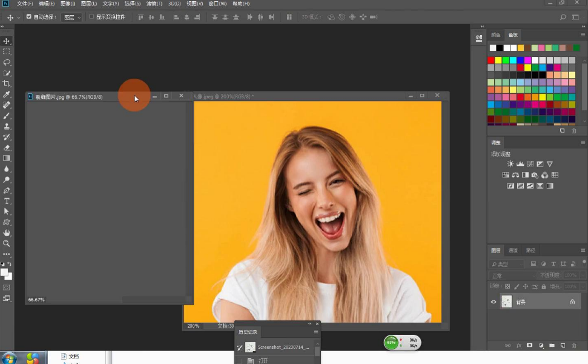588x364 pixels.
Task: Open the layer blend mode 正常 dropdown
Action: [513, 276]
